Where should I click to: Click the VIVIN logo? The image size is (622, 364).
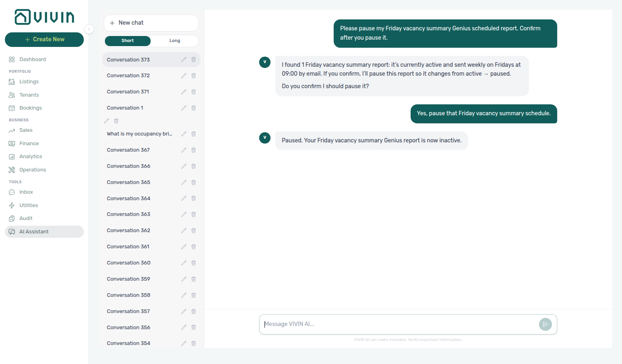click(45, 17)
